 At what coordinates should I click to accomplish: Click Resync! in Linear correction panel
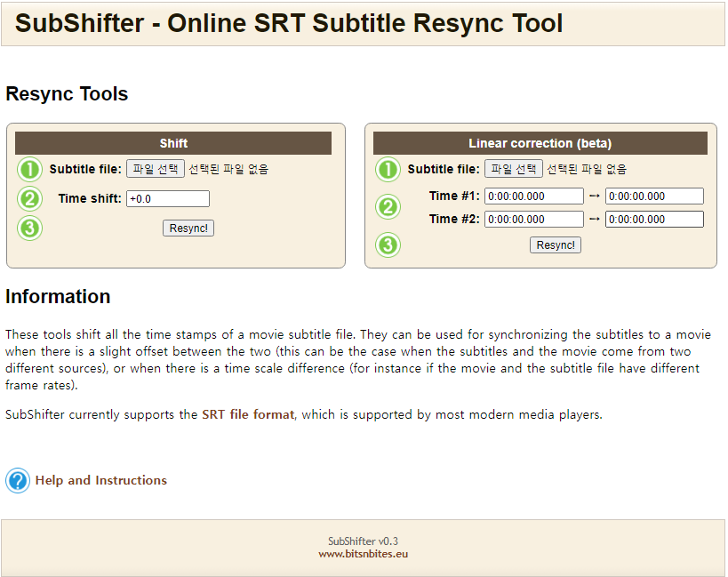pos(556,244)
